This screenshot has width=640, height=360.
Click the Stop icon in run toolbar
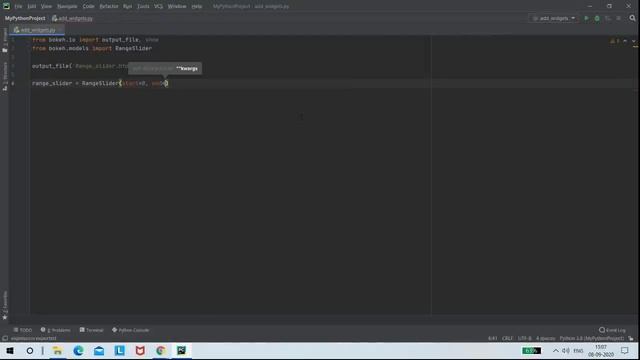coord(619,18)
